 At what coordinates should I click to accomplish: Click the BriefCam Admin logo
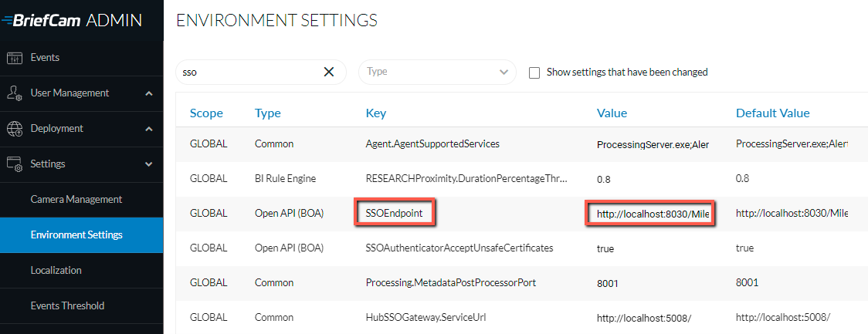click(72, 21)
